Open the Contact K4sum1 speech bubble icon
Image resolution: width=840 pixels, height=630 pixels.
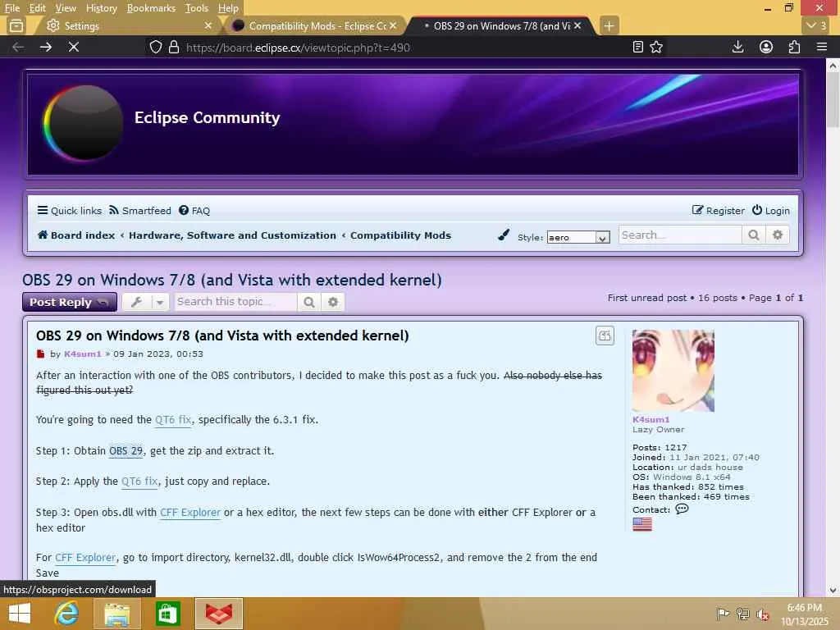click(682, 509)
